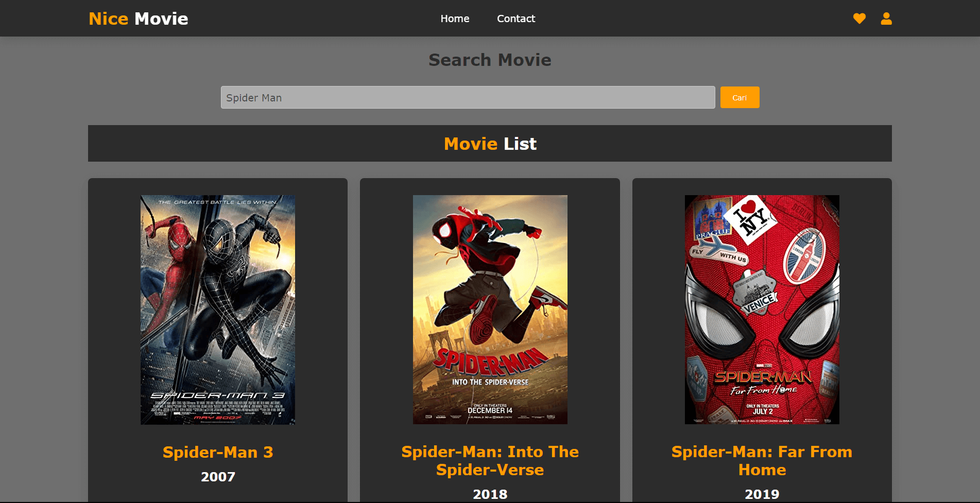Click the word List in the header
Screen dimensions: 980x503
520,144
